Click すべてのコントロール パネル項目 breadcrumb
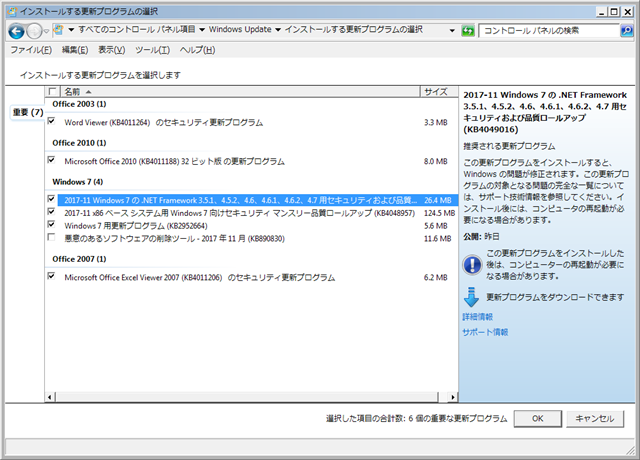This screenshot has height=460, width=640. click(137, 29)
